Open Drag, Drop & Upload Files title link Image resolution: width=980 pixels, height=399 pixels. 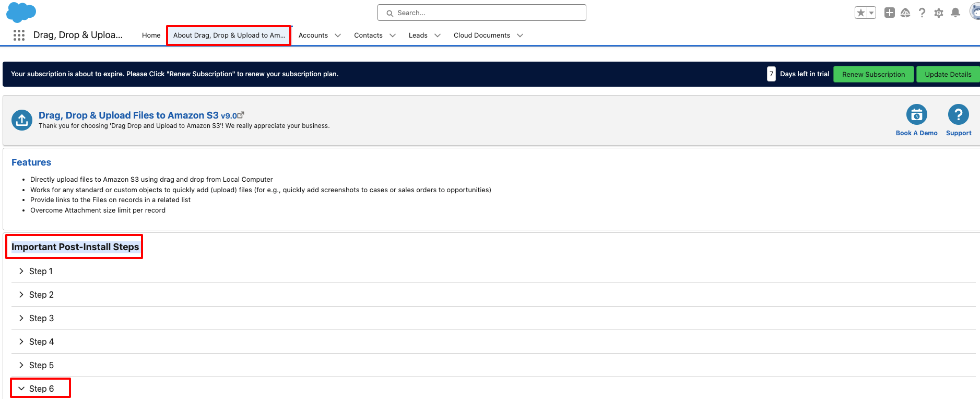128,115
